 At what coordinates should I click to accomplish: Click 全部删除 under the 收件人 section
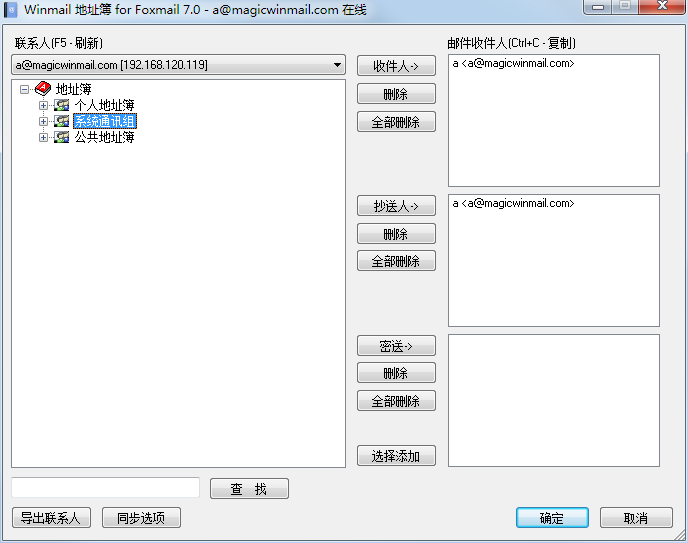coord(396,121)
